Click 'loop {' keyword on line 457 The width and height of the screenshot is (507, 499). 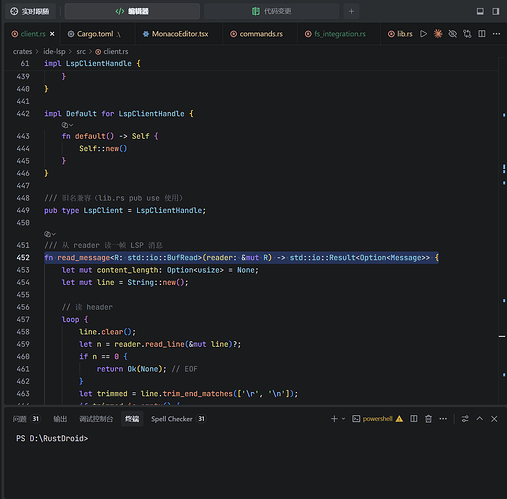coord(75,319)
